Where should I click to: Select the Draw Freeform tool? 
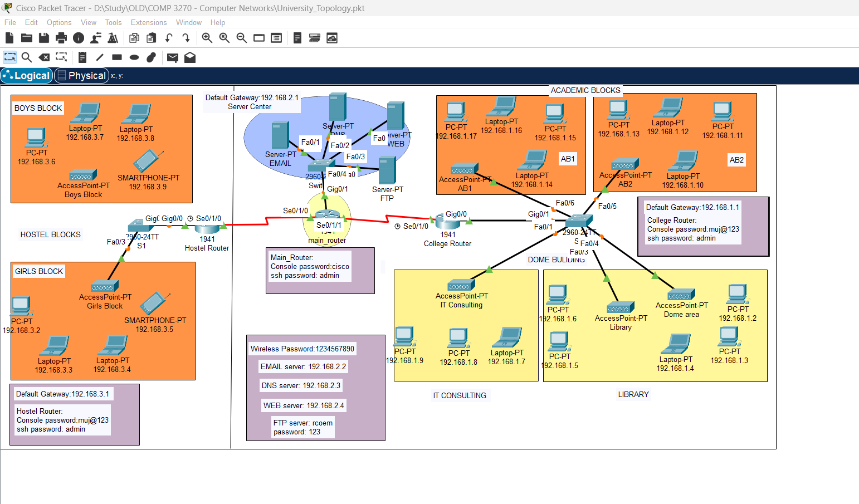pos(152,57)
